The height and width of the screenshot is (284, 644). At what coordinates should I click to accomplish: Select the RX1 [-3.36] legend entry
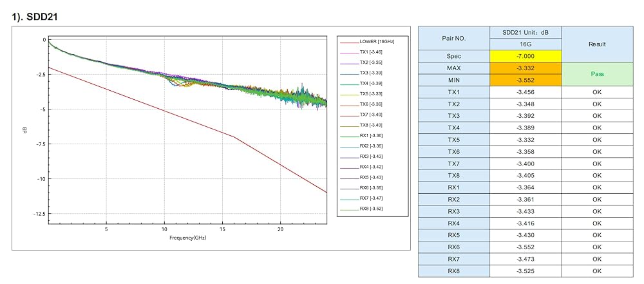[361, 136]
